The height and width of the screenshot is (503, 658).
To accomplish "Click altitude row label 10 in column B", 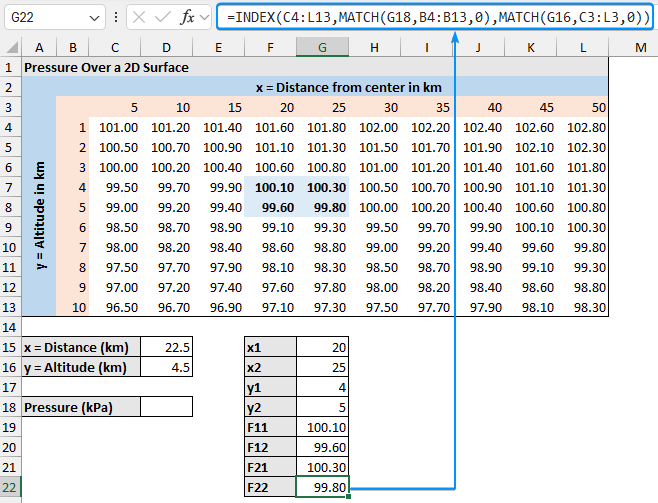I will coord(73,308).
